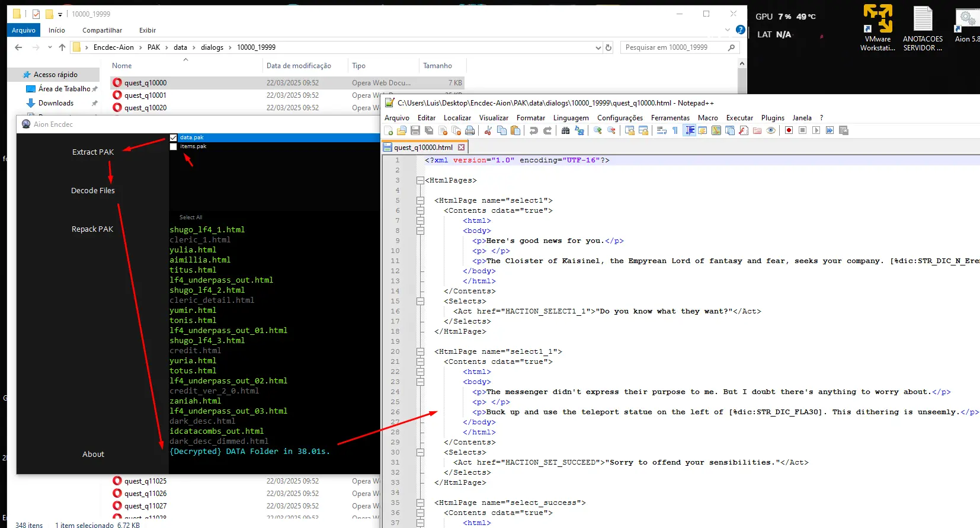Click Decode Files in Aion Encdec
Screen dimensions: 980x528
point(93,191)
